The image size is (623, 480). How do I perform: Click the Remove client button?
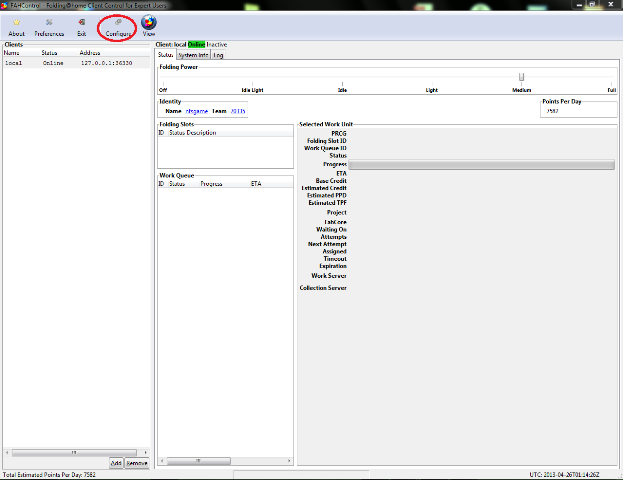(137, 463)
